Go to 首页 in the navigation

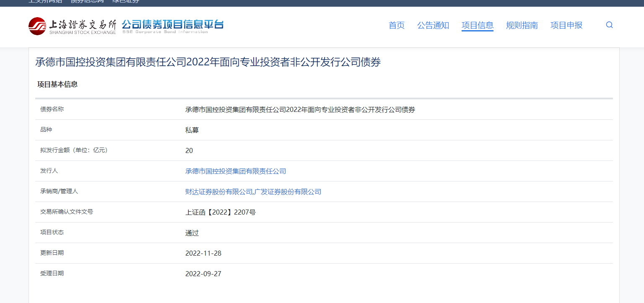click(396, 25)
